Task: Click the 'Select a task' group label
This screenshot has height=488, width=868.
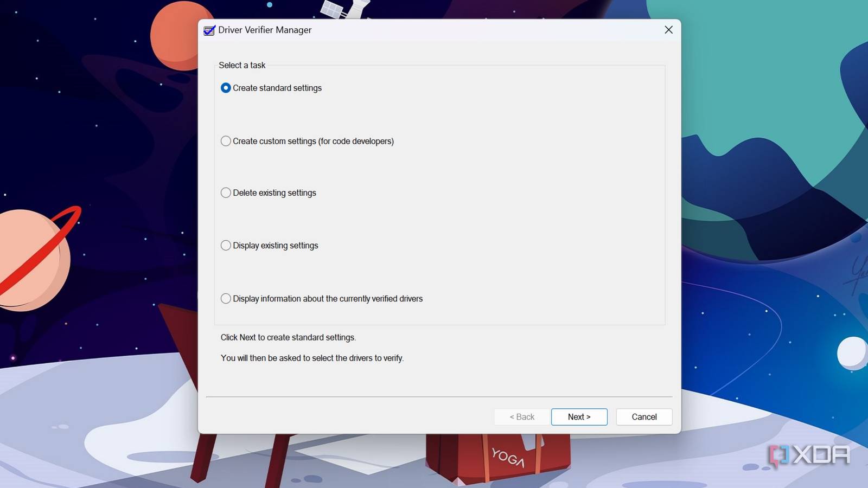Action: [x=242, y=65]
